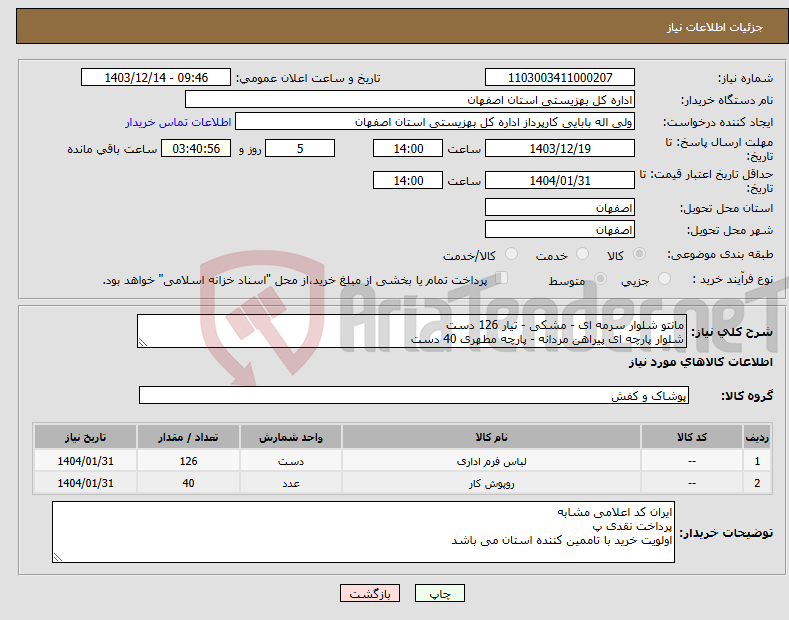The image size is (789, 620).
Task: Open the اطلاعات تماس خریدار link
Action: tap(178, 122)
